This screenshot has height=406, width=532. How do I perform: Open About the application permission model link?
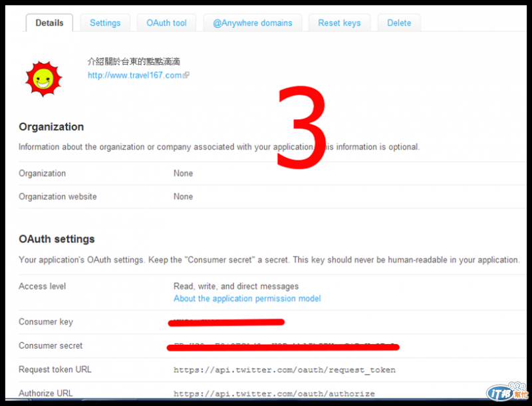[247, 298]
